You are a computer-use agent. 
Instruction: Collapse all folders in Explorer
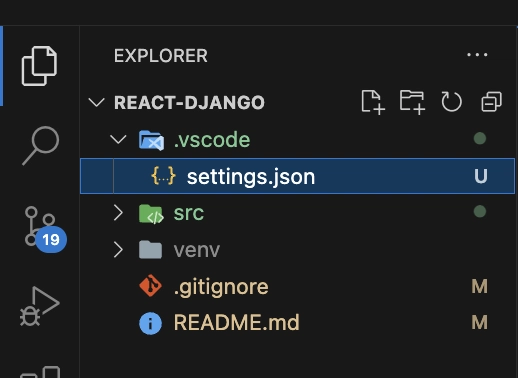491,102
